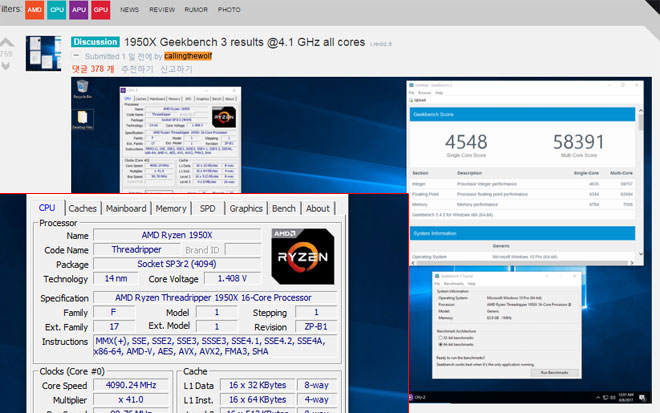Screen dimensions: 660x413
Task: Click the Revision value ZP-B1
Action: pyautogui.click(x=316, y=327)
